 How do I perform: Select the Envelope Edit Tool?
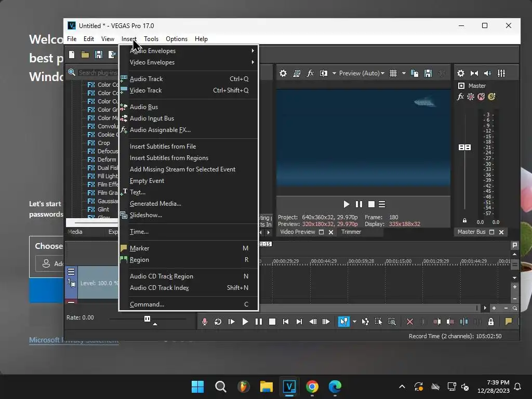(365, 322)
